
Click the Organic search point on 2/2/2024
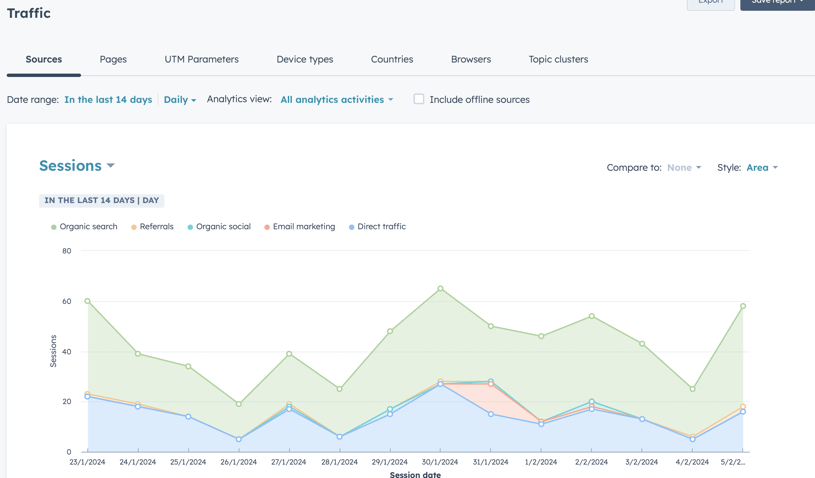point(591,316)
